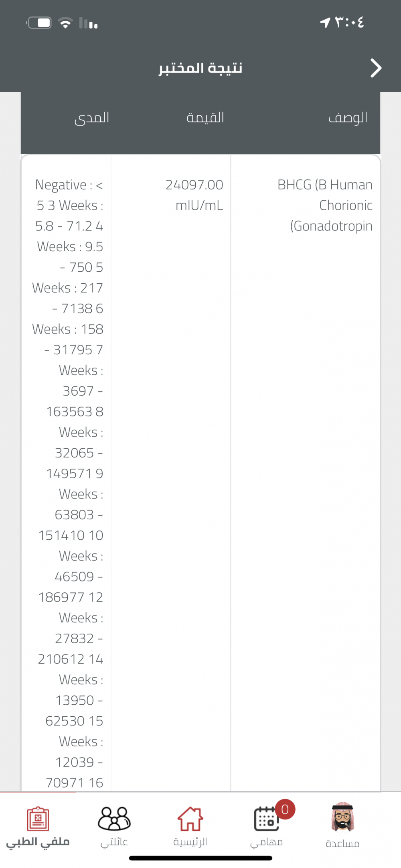Tap the location arrow in status bar
The image size is (401, 868).
click(325, 22)
